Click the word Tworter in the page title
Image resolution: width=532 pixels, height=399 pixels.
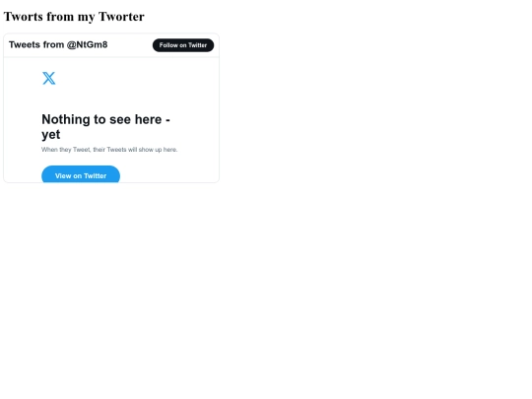[121, 17]
